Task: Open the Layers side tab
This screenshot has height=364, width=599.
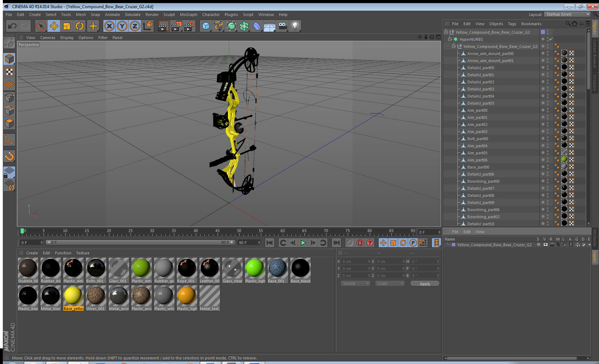Action: click(595, 257)
